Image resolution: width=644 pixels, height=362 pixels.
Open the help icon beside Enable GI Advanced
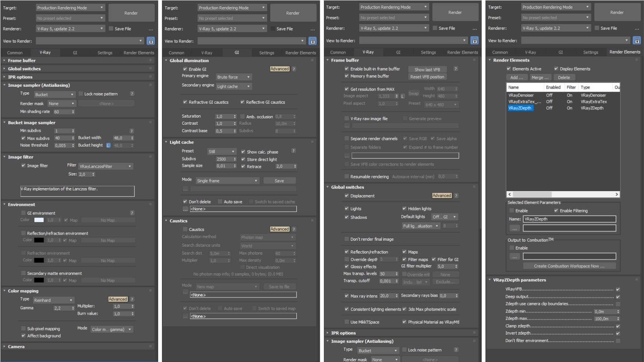tap(294, 69)
